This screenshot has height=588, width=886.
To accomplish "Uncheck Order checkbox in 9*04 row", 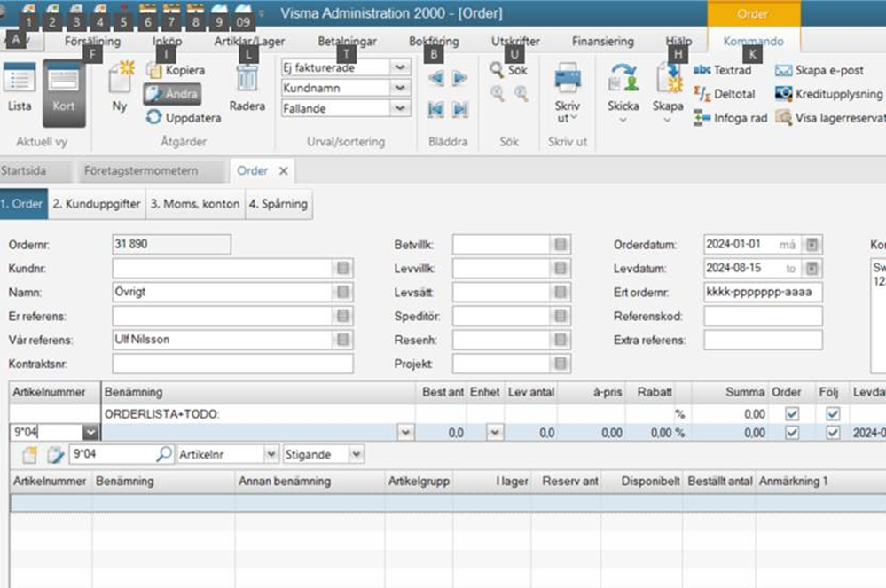I will 792,432.
